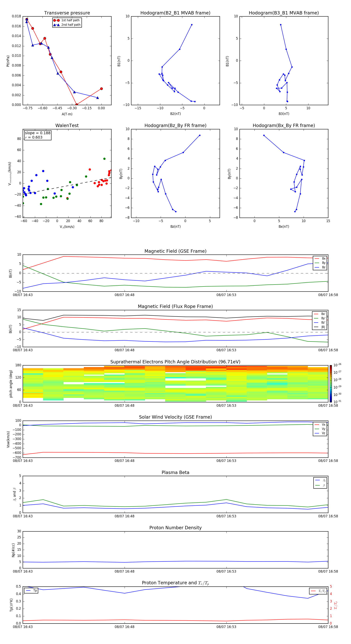Click the pitch angle colorbar scale
The height and width of the screenshot is (644, 351).
coord(331,383)
